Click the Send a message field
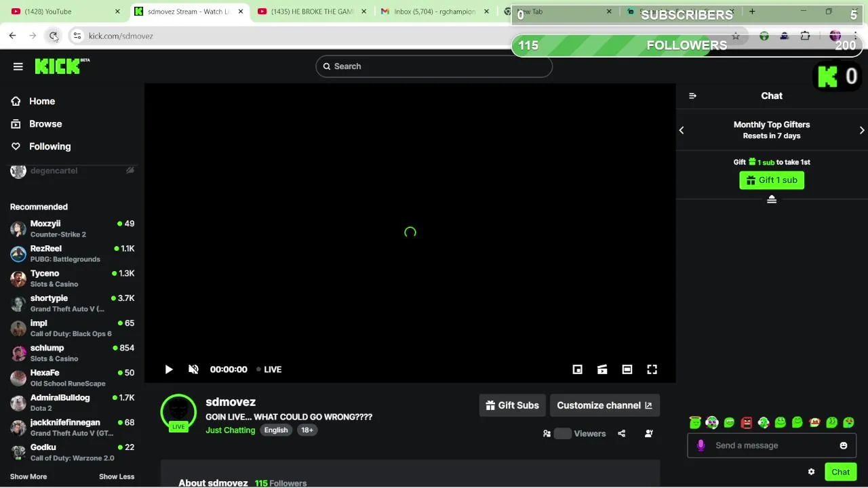This screenshot has width=868, height=488. click(772, 445)
